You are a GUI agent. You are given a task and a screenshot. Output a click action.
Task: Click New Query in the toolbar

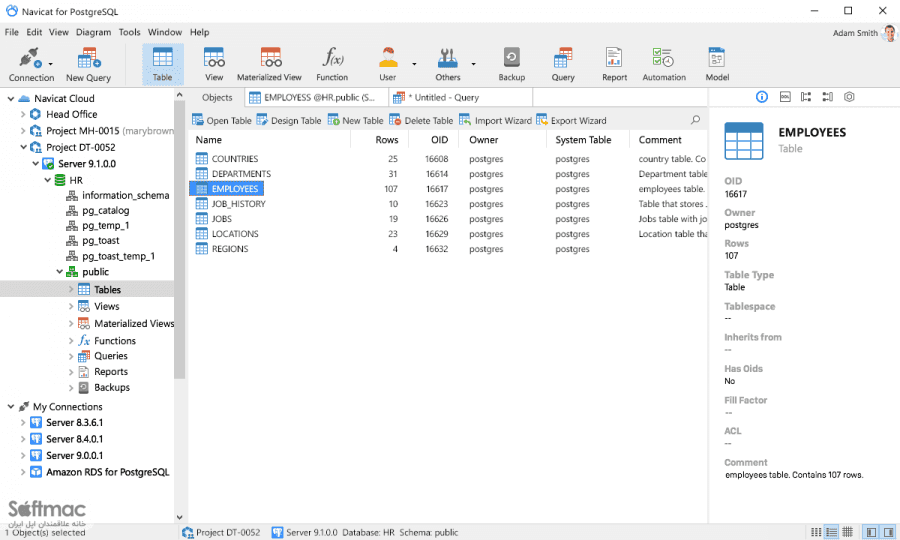(x=88, y=64)
